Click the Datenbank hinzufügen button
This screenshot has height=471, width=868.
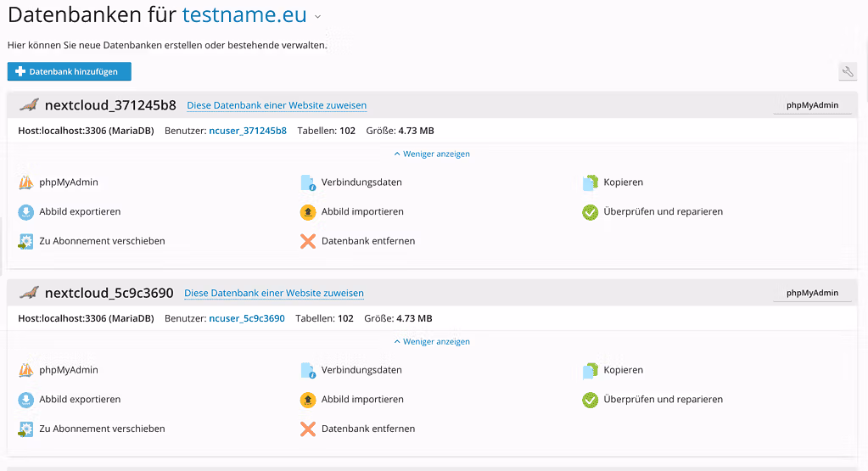click(70, 71)
